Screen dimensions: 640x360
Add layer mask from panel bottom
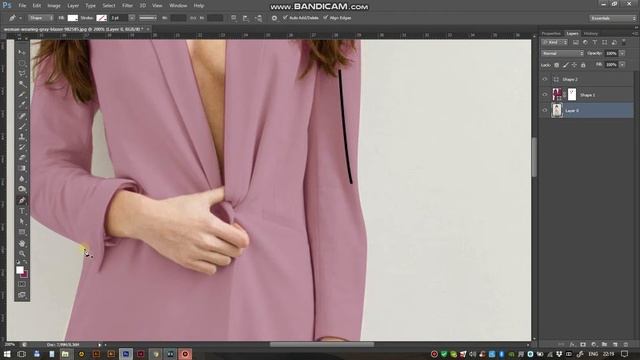[583, 345]
